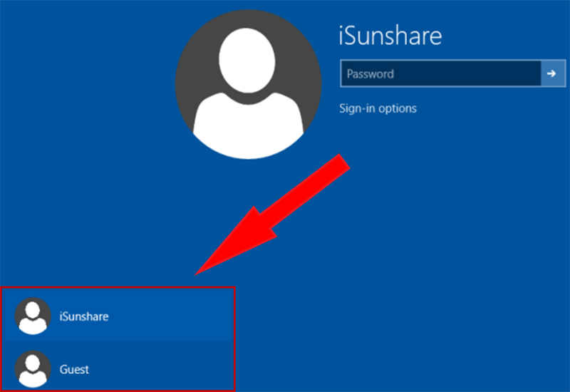
Task: Click the small iSunshare avatar in user list
Action: tap(33, 316)
